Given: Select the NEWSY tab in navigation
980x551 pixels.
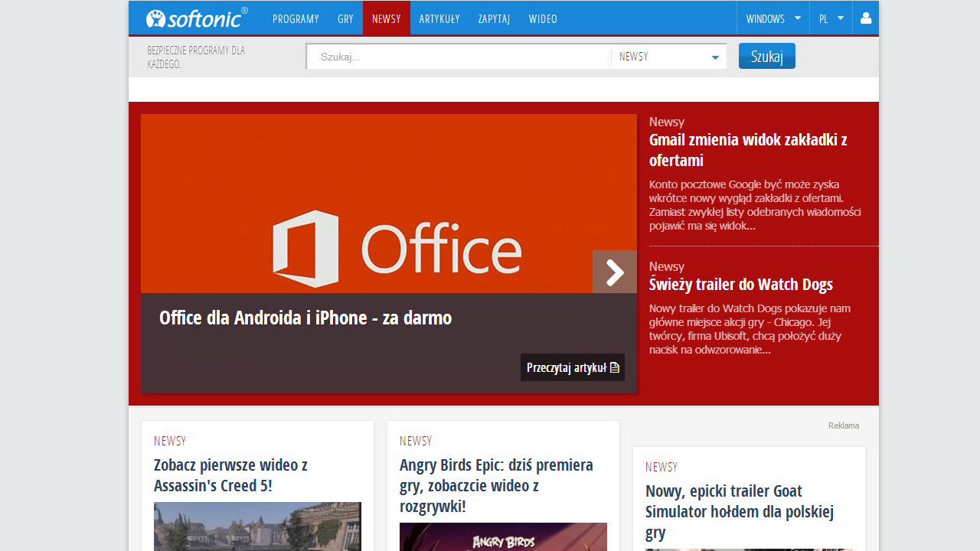Looking at the screenshot, I should click(x=386, y=18).
